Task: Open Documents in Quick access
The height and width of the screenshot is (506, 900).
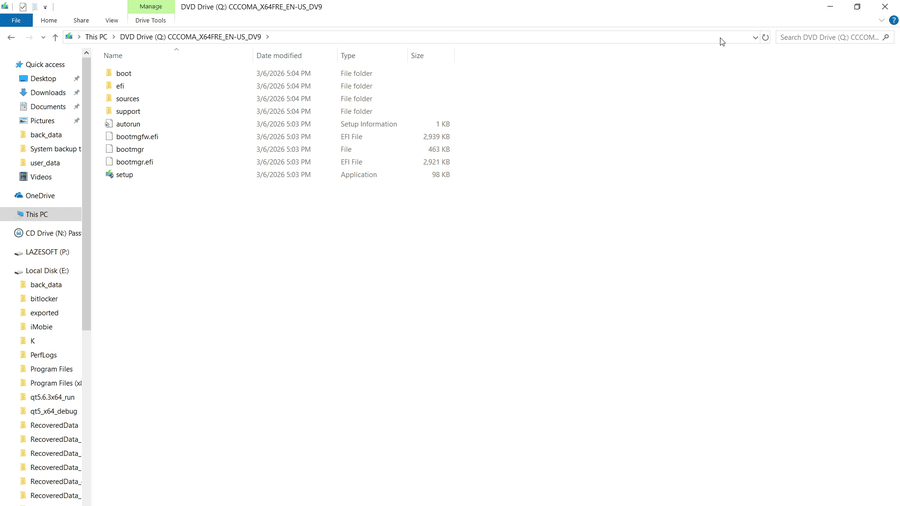Action: coord(48,107)
